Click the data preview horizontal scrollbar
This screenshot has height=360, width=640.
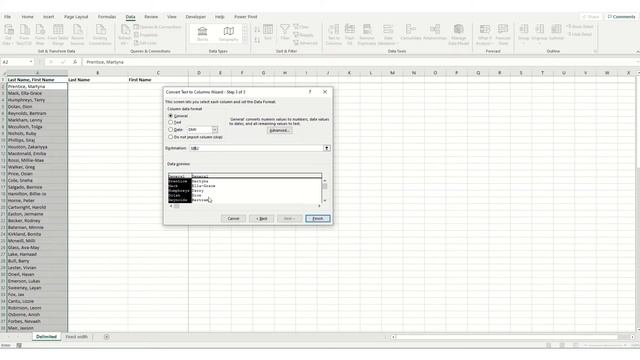pyautogui.click(x=245, y=206)
